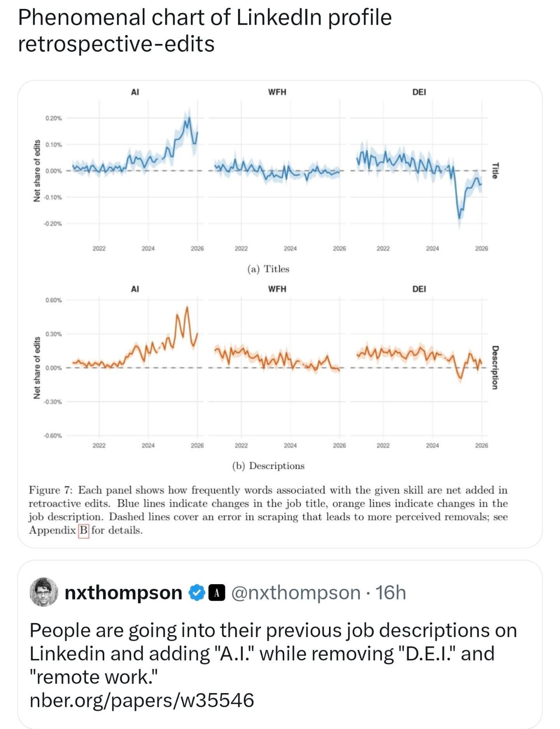The image size is (560, 729).
Task: Click the nxthompson display name
Action: (x=123, y=593)
